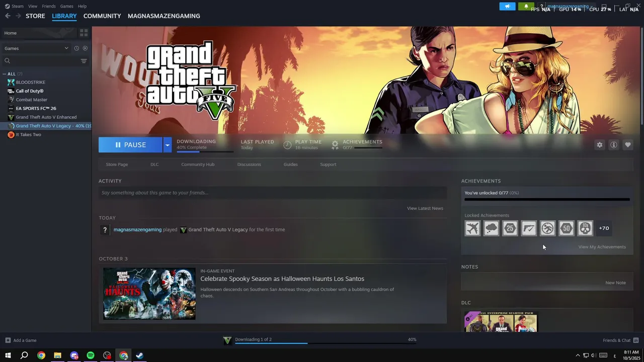The height and width of the screenshot is (362, 644).
Task: Add GTA V to favorites heart icon
Action: (x=627, y=145)
